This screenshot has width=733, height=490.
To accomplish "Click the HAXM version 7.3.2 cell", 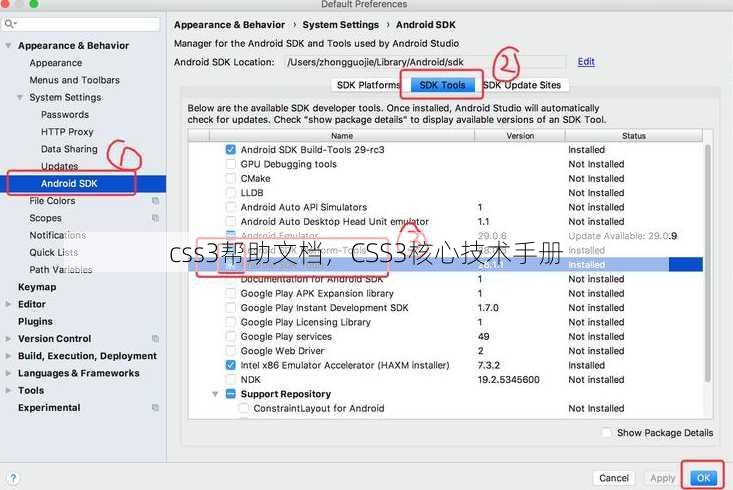I will [489, 365].
